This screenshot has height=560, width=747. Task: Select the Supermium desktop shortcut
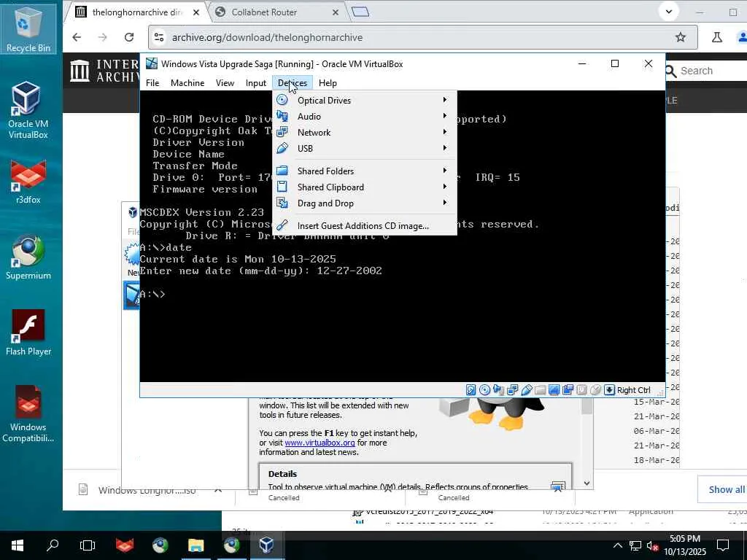[x=28, y=257]
